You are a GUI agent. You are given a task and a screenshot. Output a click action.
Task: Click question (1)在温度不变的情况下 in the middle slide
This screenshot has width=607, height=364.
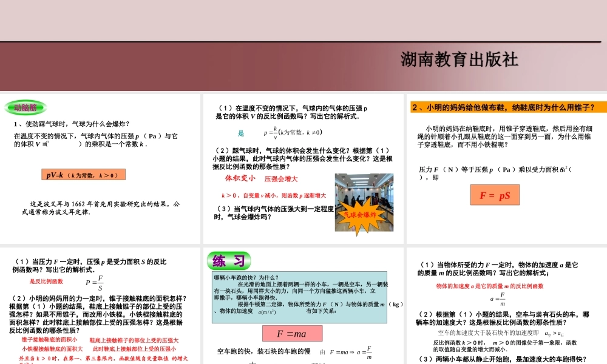[x=293, y=112]
